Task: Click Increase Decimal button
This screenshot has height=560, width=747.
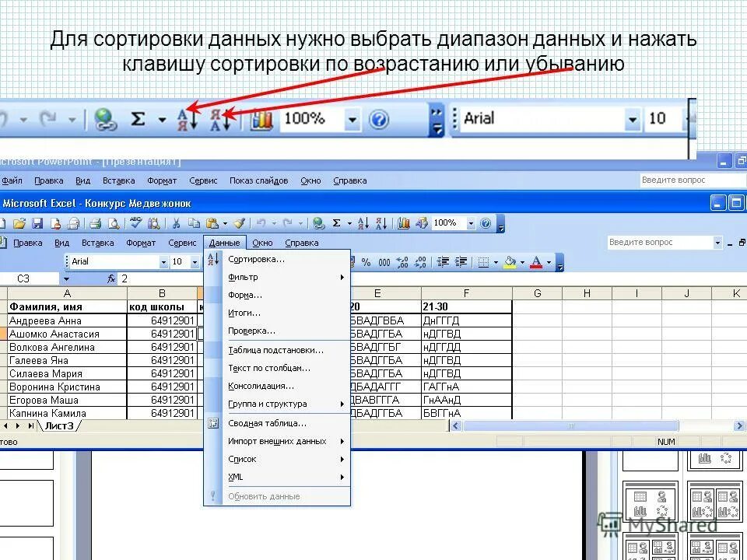Action: click(x=402, y=262)
